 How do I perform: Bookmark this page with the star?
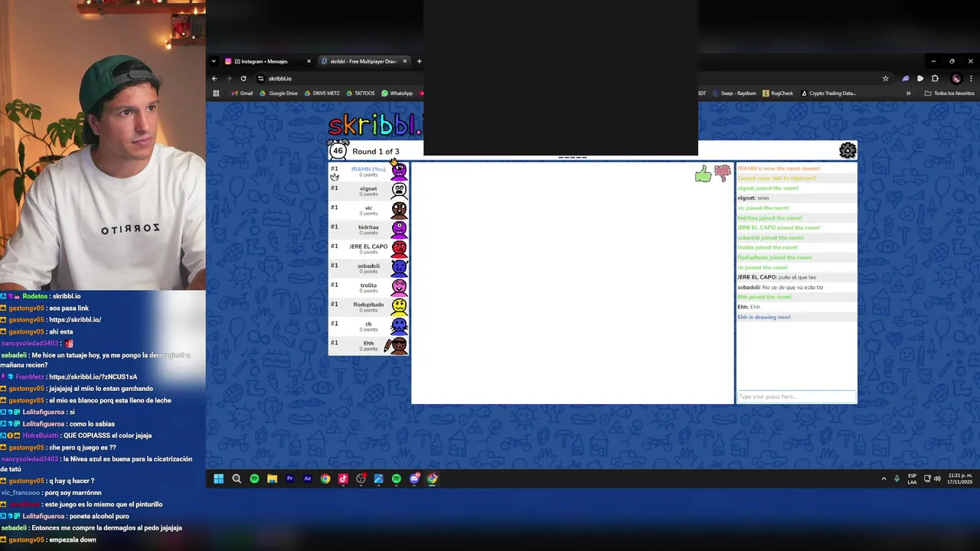(886, 78)
